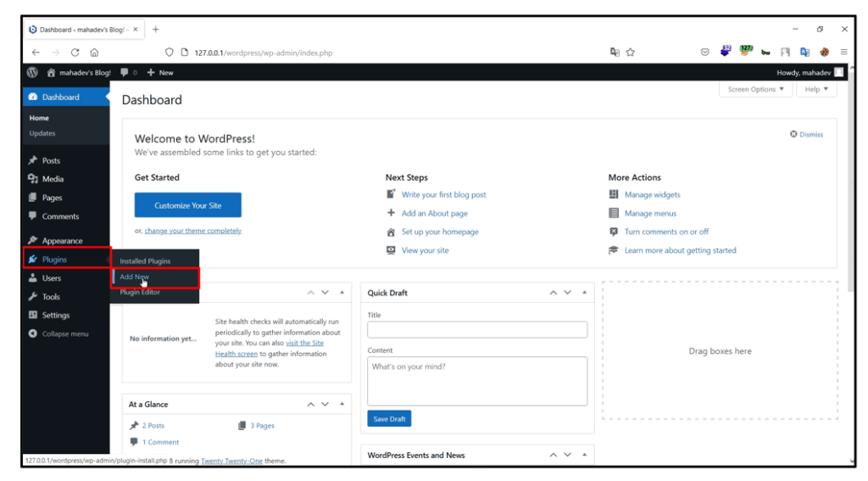
Task: Open Posts in the admin sidebar
Action: pos(51,160)
